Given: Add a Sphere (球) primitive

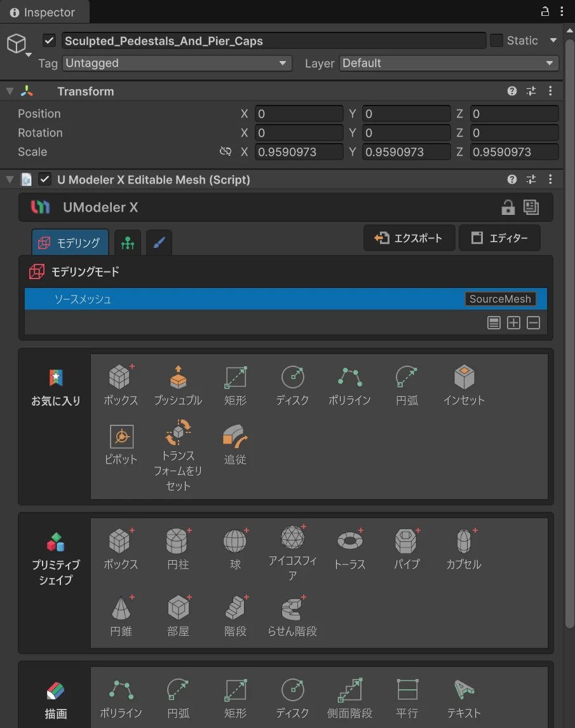Looking at the screenshot, I should [235, 549].
